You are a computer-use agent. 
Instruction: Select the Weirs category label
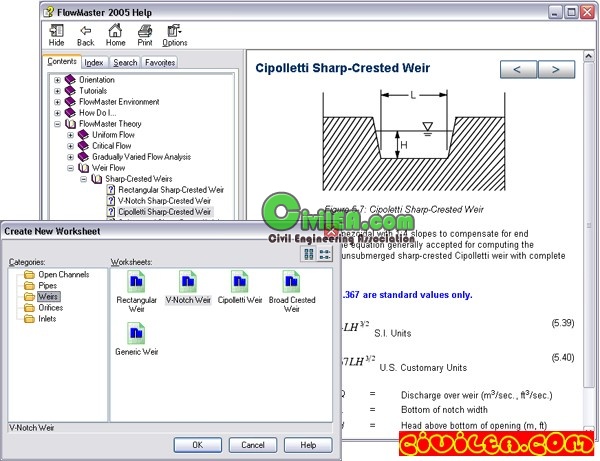pos(48,296)
